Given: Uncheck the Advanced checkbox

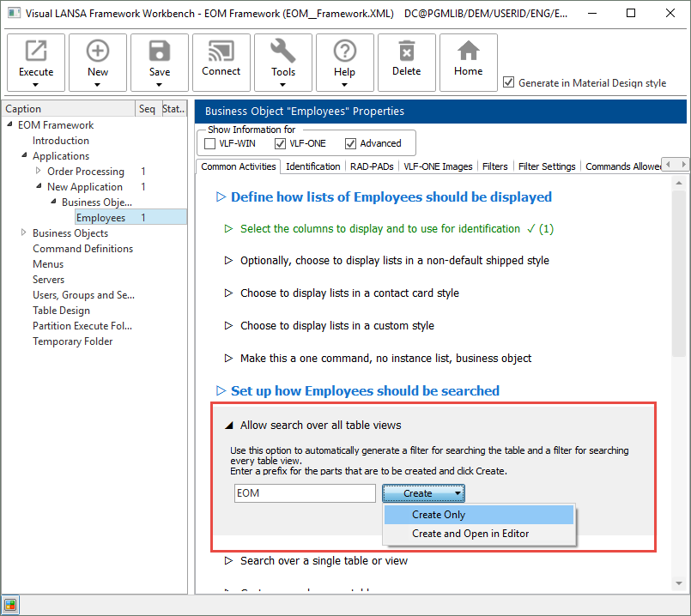Looking at the screenshot, I should click(350, 143).
